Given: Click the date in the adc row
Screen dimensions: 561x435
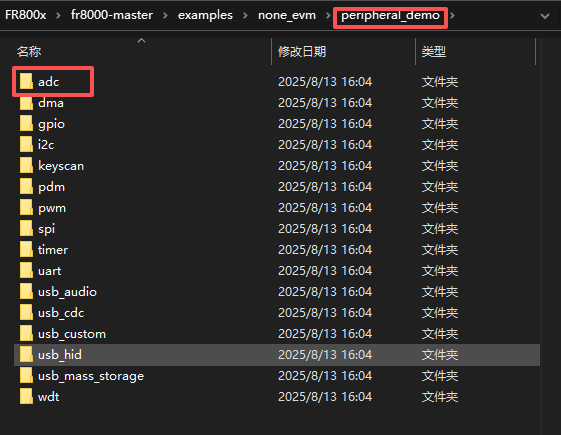Looking at the screenshot, I should coord(325,82).
